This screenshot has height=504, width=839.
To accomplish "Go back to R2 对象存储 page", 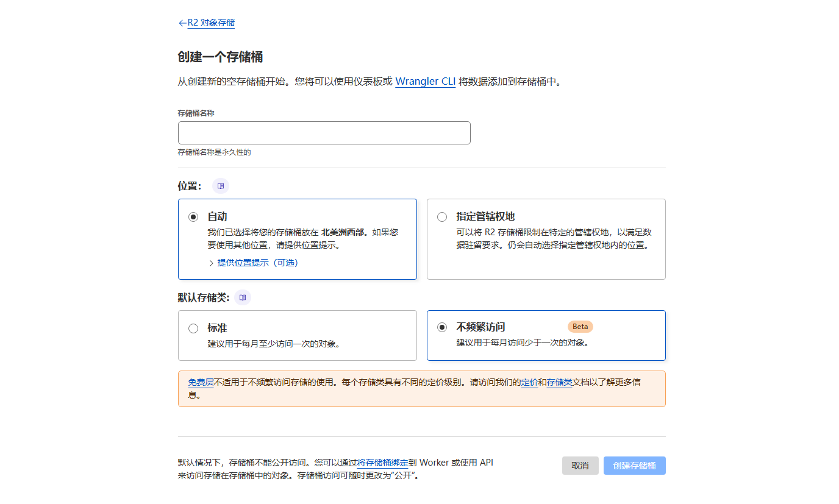I will [x=211, y=23].
